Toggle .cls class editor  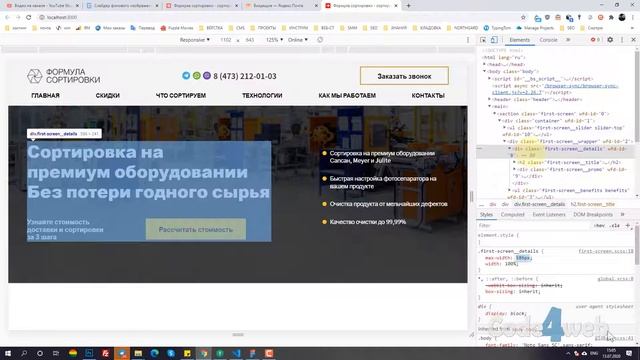[x=615, y=226]
